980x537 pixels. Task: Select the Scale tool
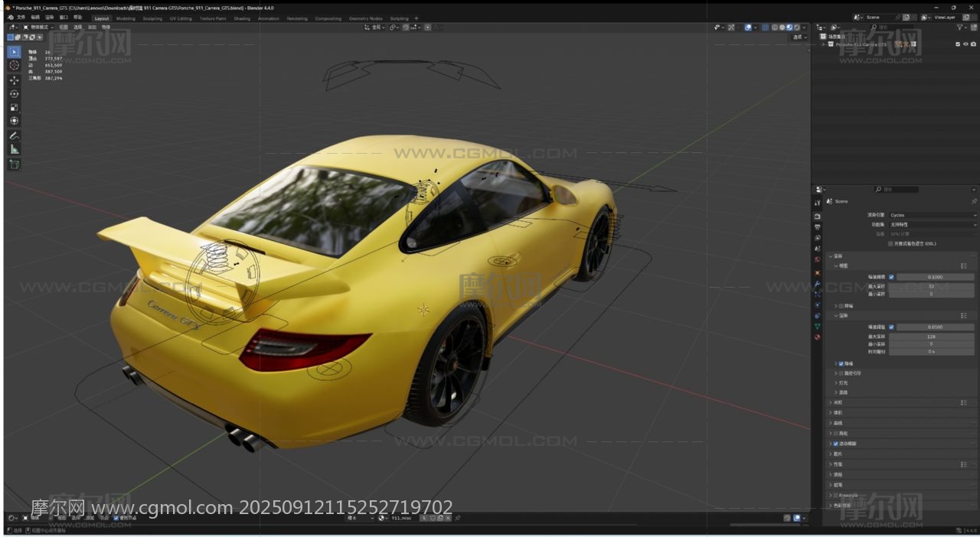[14, 107]
